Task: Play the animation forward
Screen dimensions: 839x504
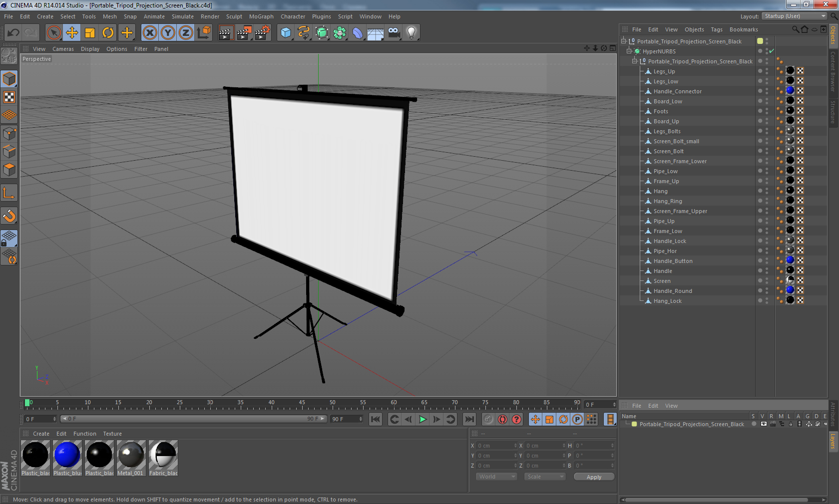Action: (x=422, y=419)
